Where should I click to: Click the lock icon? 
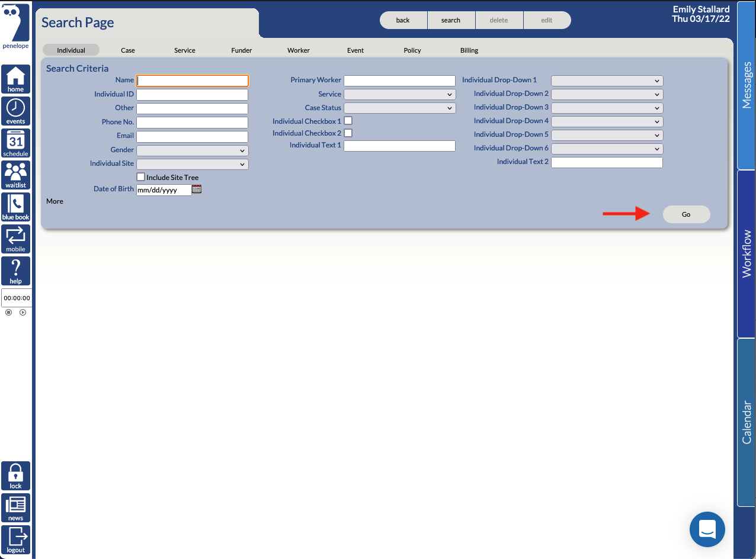pyautogui.click(x=15, y=476)
